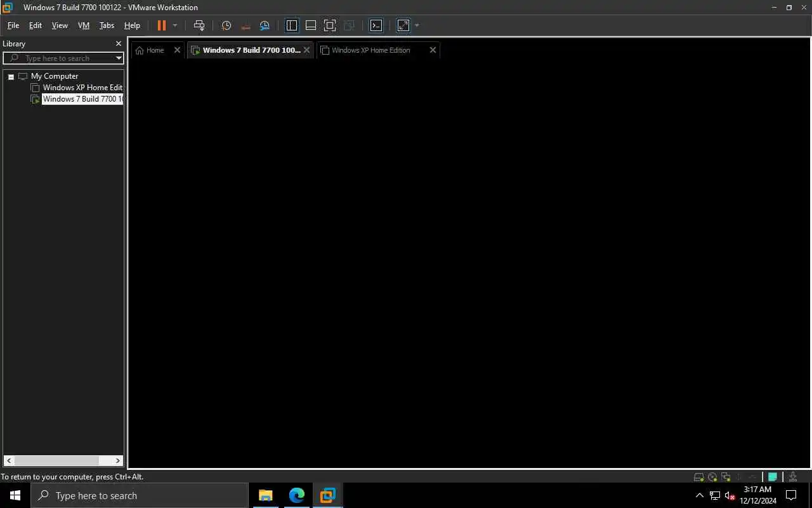This screenshot has height=508, width=812.
Task: Click the library scrollbar's left arrow
Action: 8,461
